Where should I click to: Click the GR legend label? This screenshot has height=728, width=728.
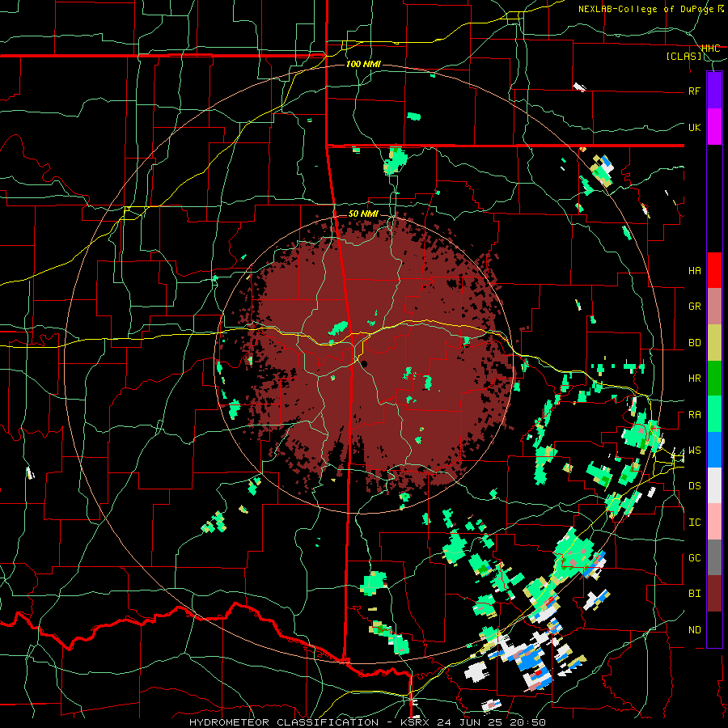(x=694, y=307)
